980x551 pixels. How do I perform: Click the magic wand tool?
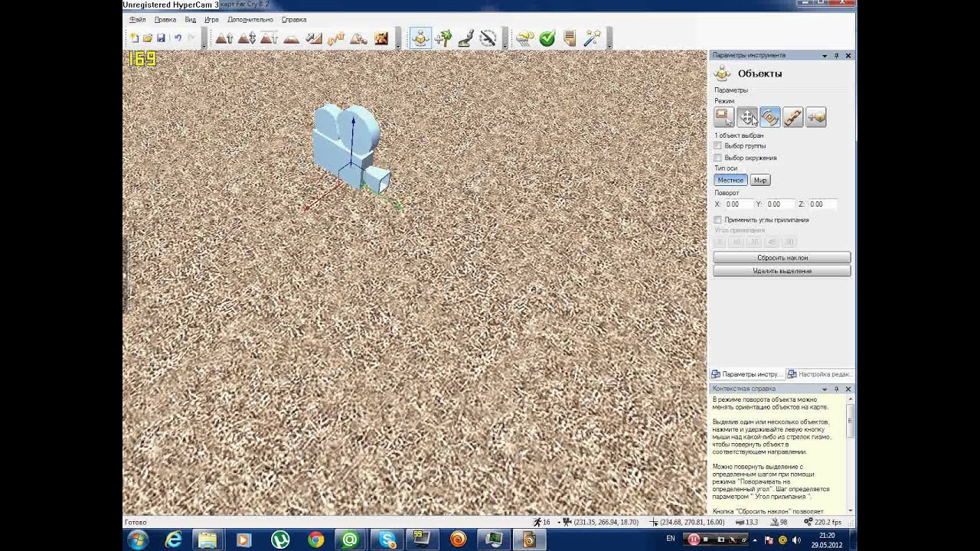tap(592, 38)
